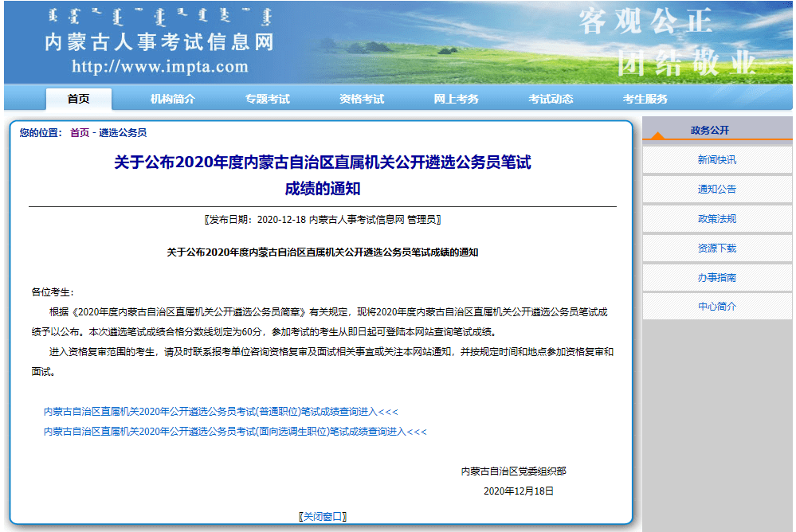Open 新闻快讯 in the sidebar

click(717, 160)
